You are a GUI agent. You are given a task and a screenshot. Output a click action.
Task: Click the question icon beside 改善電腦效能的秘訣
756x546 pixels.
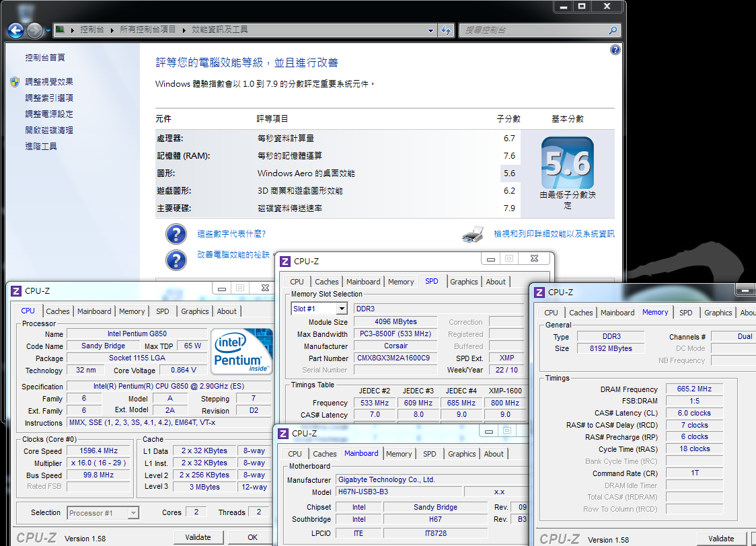176,260
